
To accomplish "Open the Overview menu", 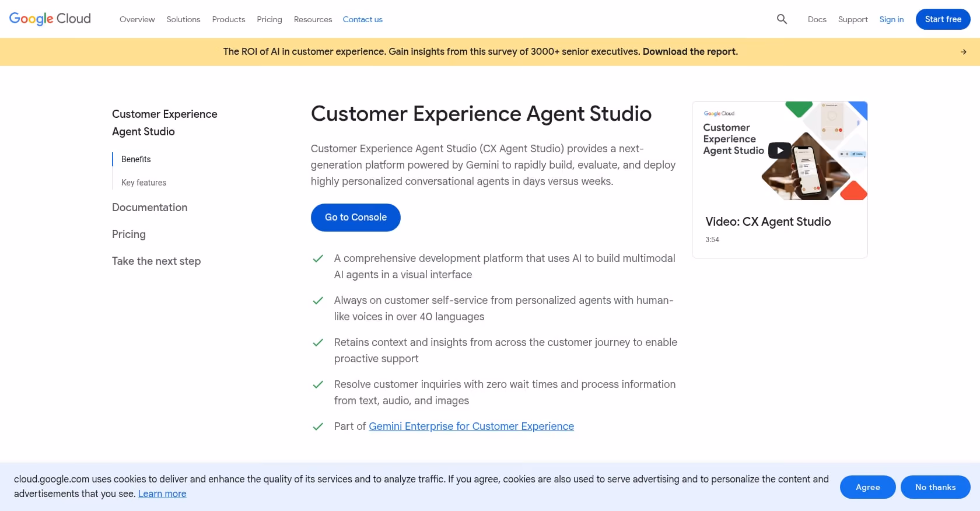I will (x=137, y=19).
